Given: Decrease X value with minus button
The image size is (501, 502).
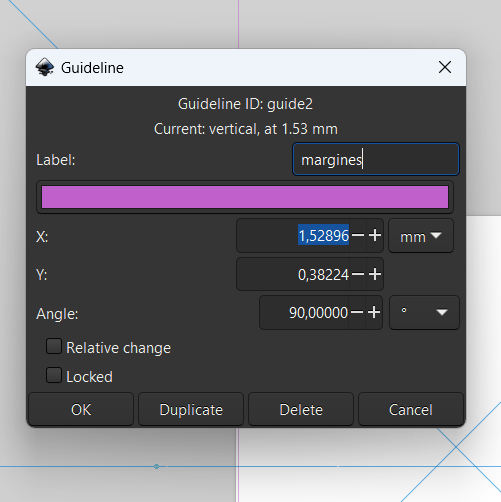Looking at the screenshot, I should pyautogui.click(x=358, y=235).
